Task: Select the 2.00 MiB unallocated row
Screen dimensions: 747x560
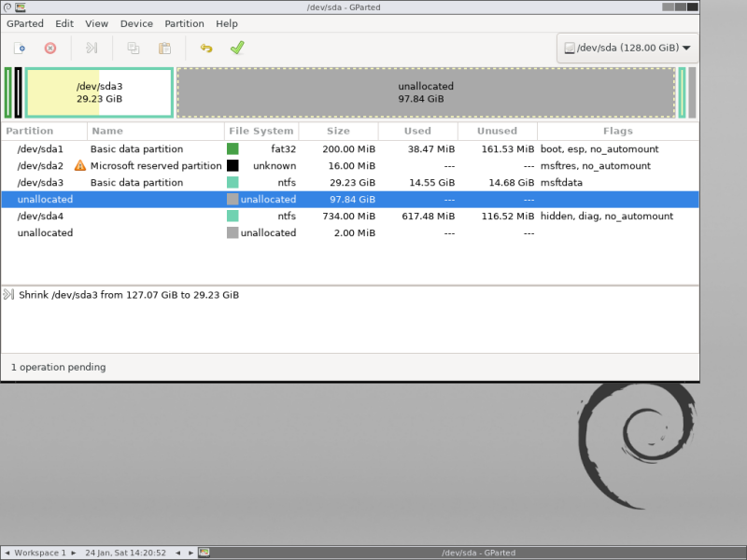Action: click(350, 232)
